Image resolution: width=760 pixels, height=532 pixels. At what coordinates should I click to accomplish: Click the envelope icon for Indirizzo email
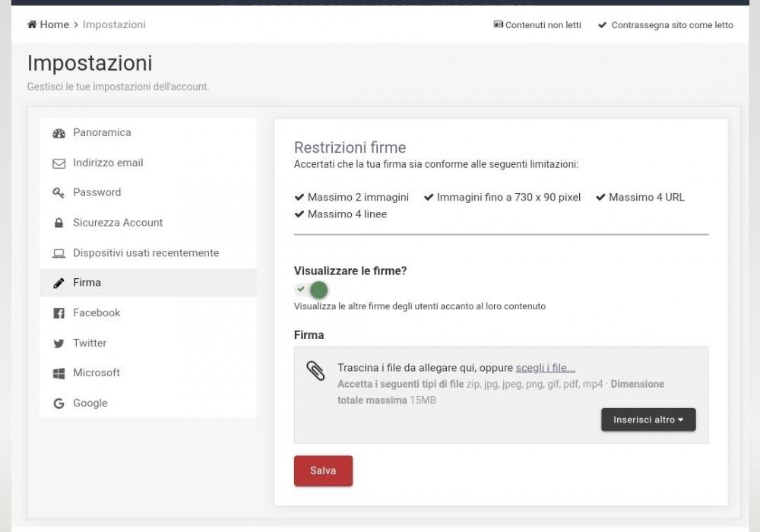(59, 163)
